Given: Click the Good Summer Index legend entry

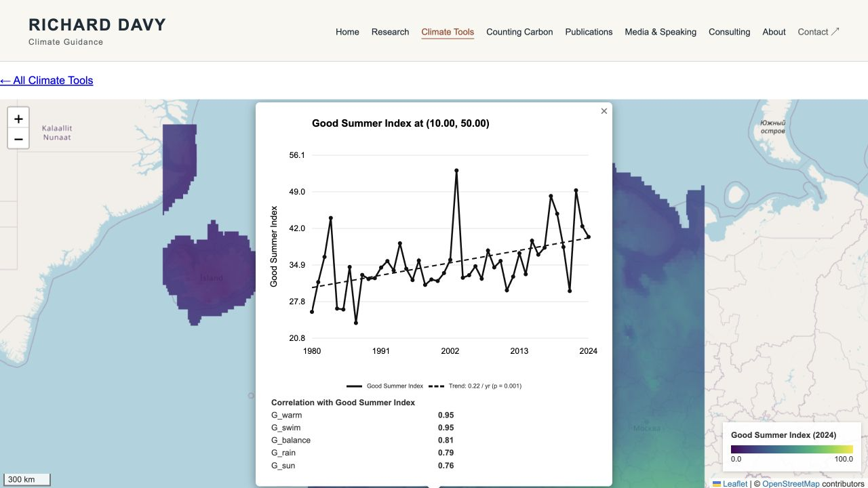Looking at the screenshot, I should 385,386.
